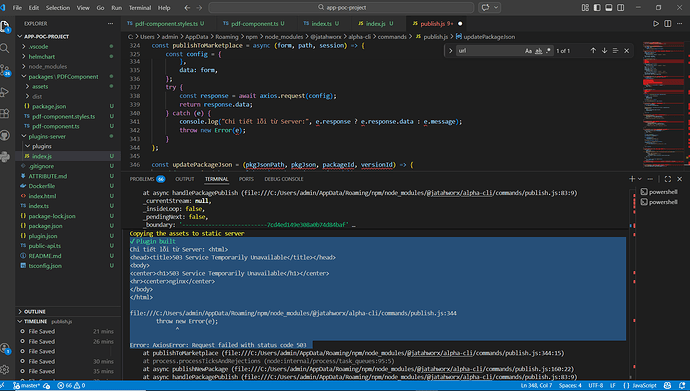Screen dimensions: 690x391
Task: Switch to the DEBUG CONSOLE panel tab
Action: tap(284, 179)
